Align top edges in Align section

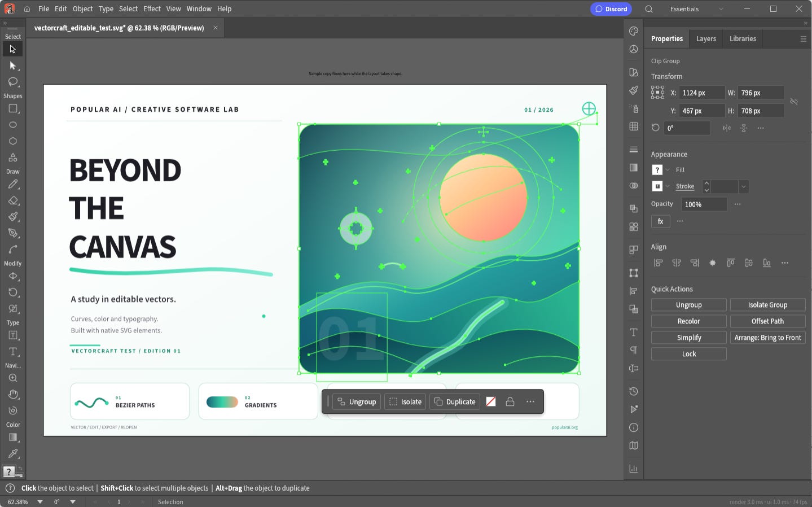pyautogui.click(x=731, y=263)
